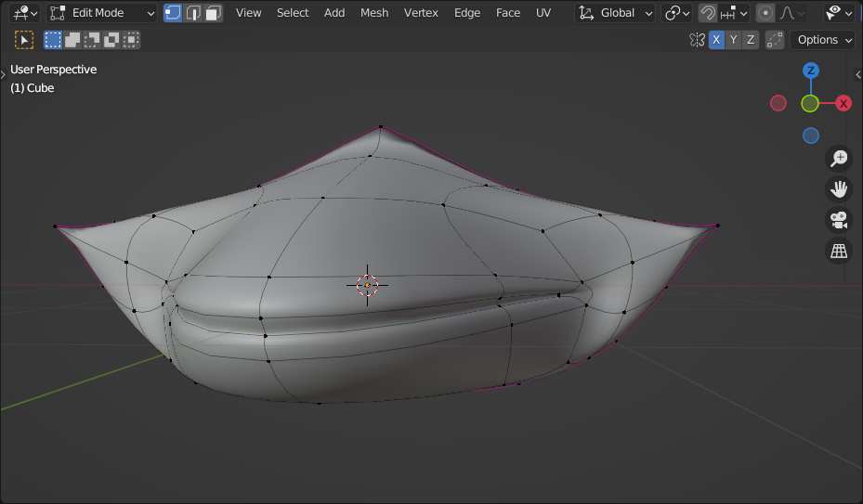Switch perspective/orthographic grid icon
Viewport: 863px width, 504px height.
pyautogui.click(x=839, y=251)
